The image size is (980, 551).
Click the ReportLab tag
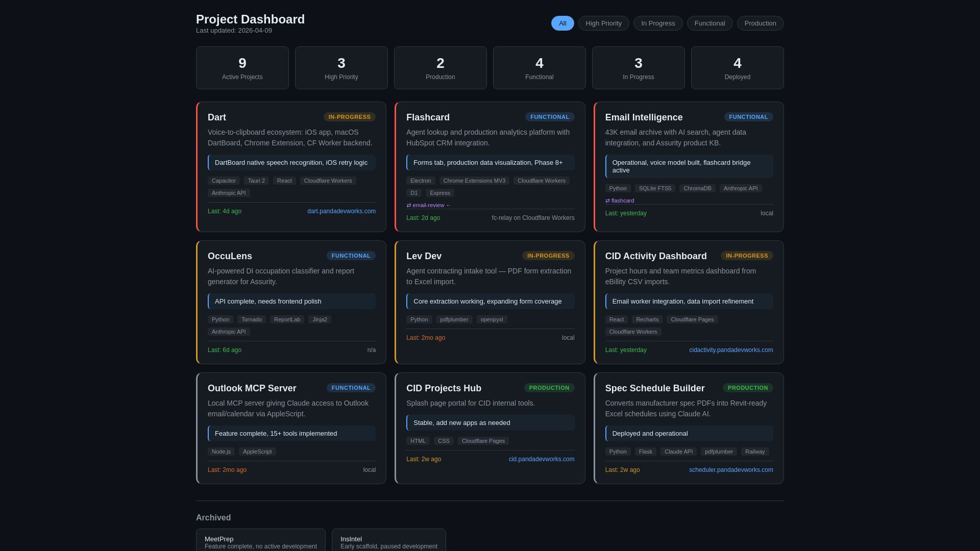coord(287,319)
